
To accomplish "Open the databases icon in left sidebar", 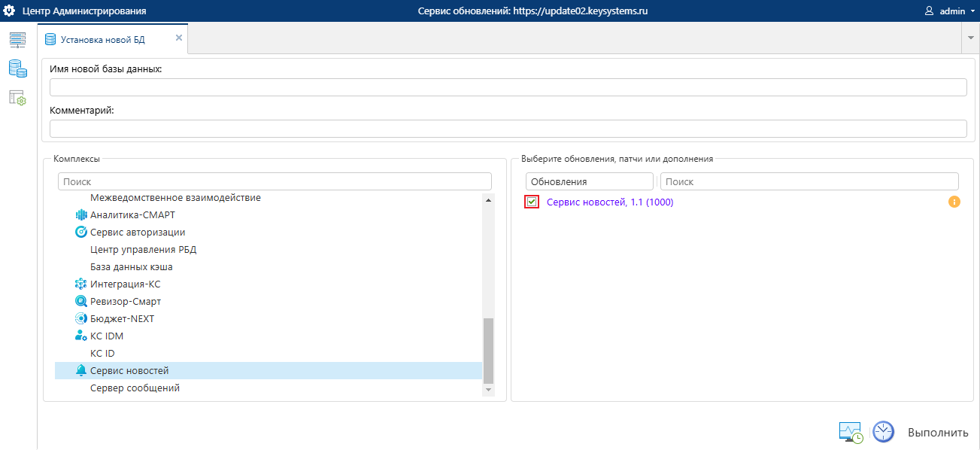I will pos(17,69).
